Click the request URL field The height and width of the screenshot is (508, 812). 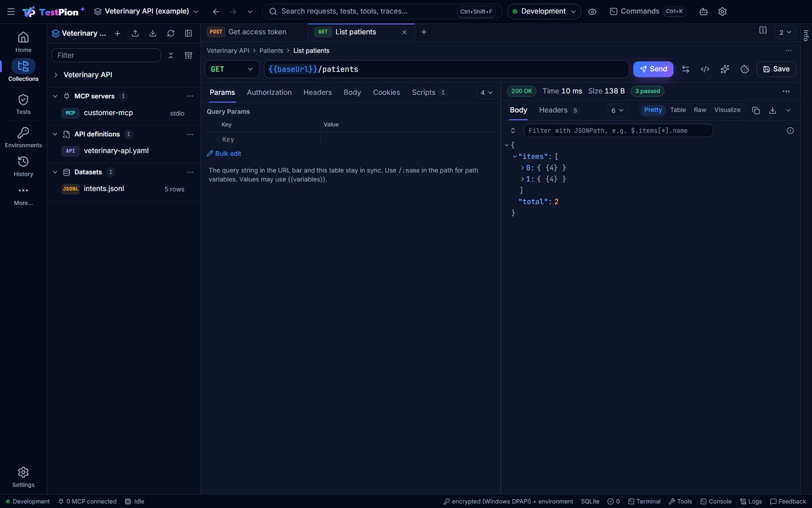(x=446, y=69)
